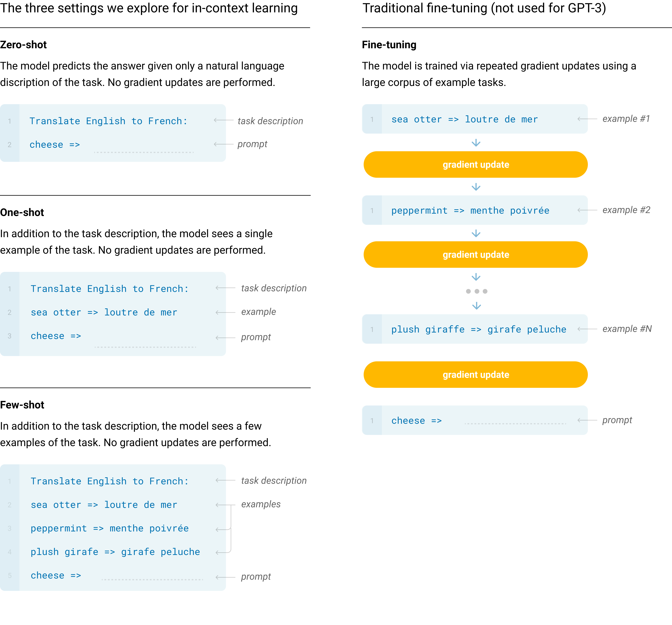The image size is (672, 625).
Task: Click the dotted answer line in Zero-shot prompt
Action: tap(144, 152)
